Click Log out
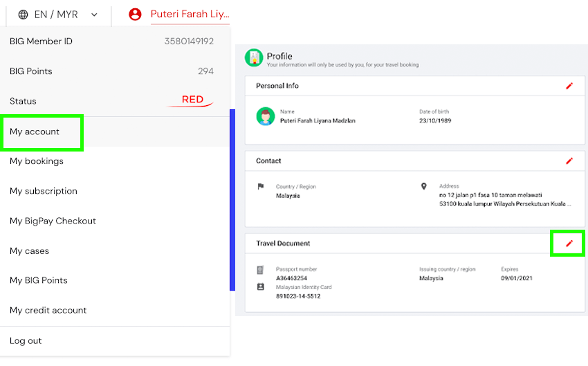This screenshot has height=366, width=588. point(26,340)
